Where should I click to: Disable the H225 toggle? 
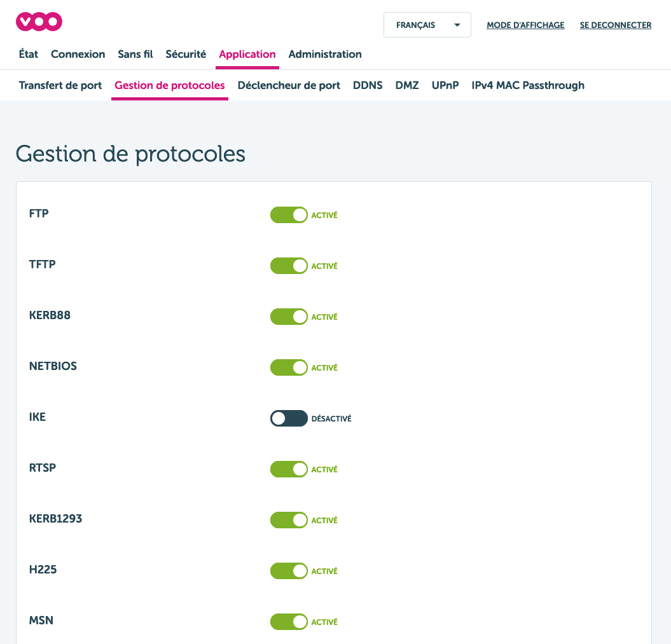pos(289,571)
